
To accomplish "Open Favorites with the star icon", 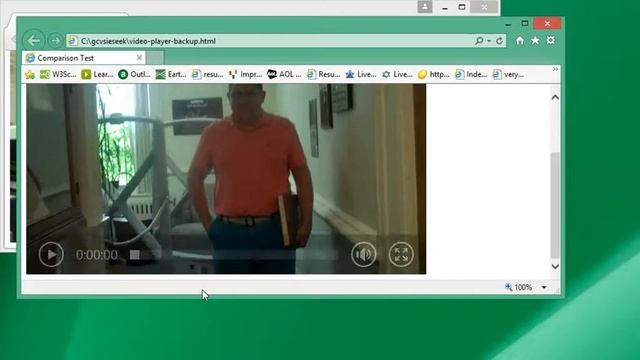I will [x=535, y=40].
